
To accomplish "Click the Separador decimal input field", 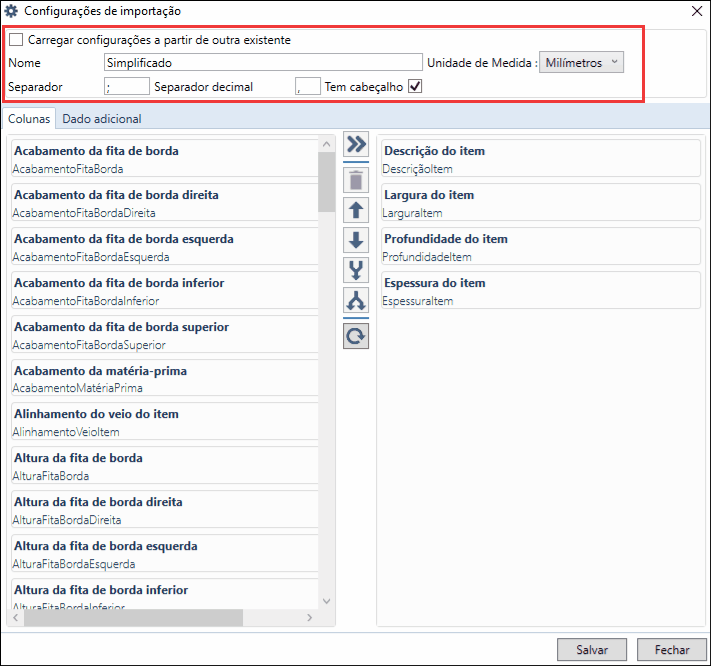I will (308, 86).
